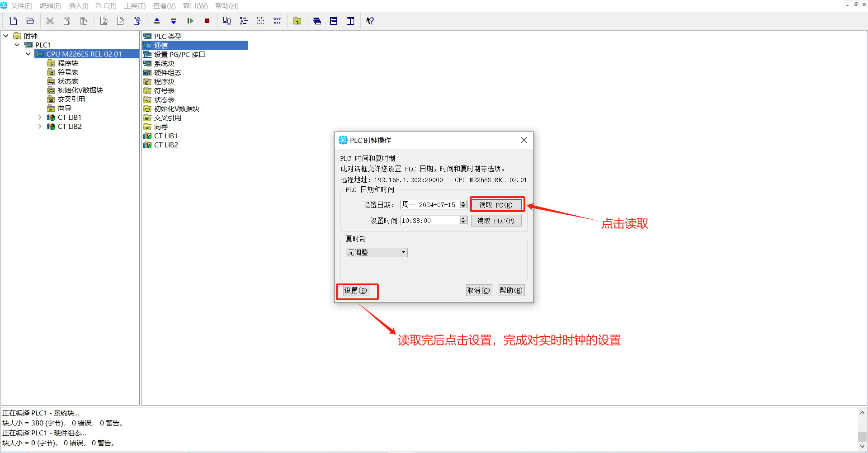
Task: Open a project with the folder icon
Action: [x=30, y=21]
